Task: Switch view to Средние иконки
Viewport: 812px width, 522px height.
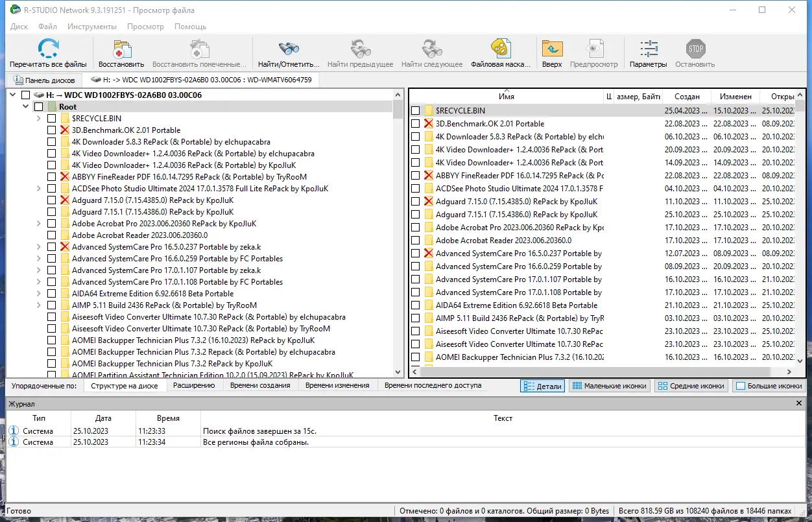Action: 690,386
